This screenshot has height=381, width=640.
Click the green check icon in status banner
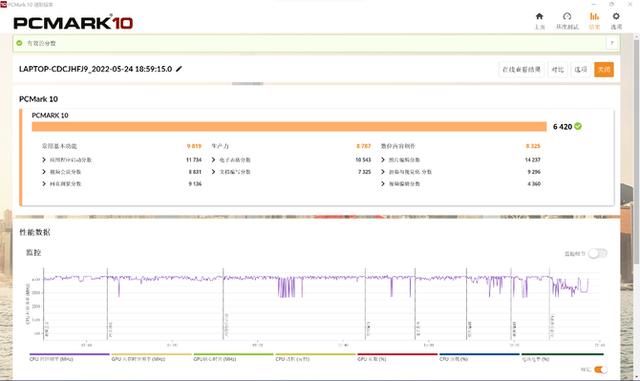click(19, 43)
